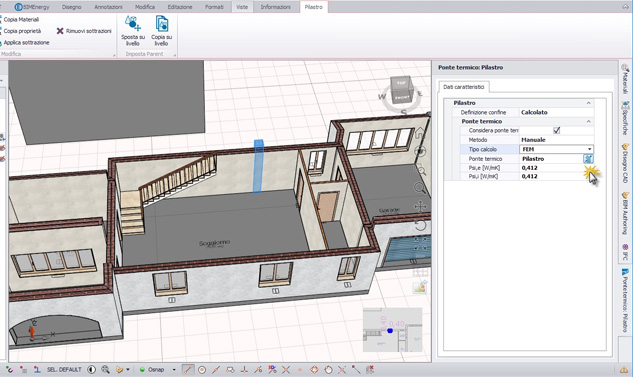633x377 pixels.
Task: Collapse the Pilastro property group
Action: (x=589, y=103)
